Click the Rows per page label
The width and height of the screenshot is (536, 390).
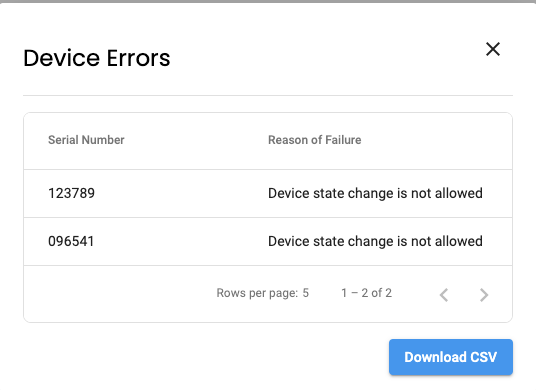[x=257, y=293]
